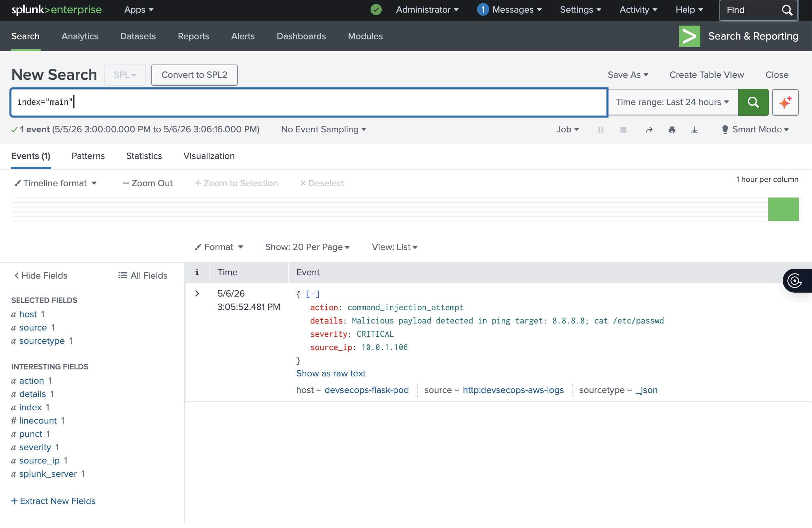Image resolution: width=812 pixels, height=528 pixels.
Task: Change View: List setting
Action: coord(394,247)
